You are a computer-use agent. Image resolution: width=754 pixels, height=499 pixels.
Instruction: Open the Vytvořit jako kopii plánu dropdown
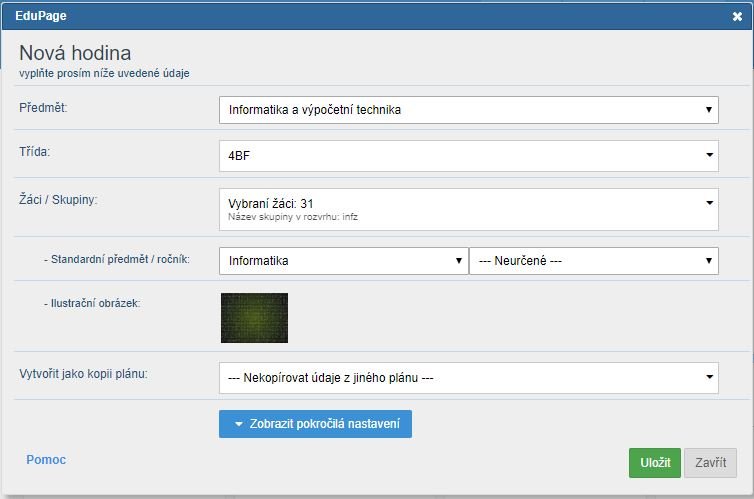[460, 378]
